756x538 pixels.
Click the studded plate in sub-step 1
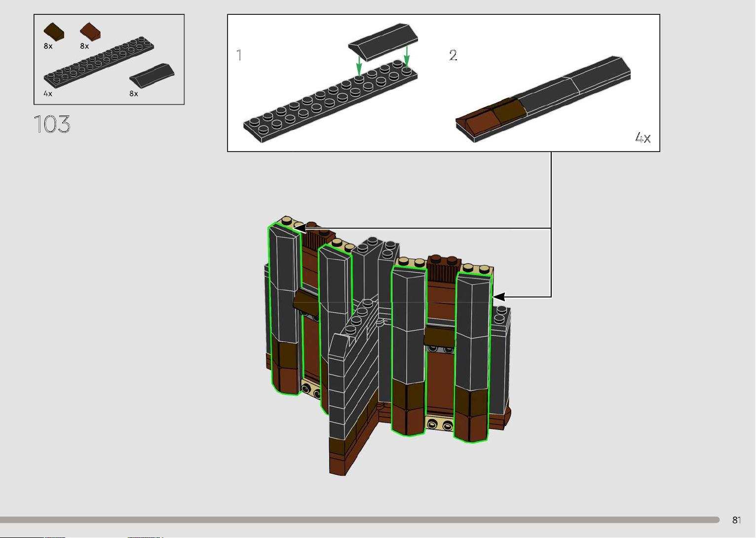(331, 101)
